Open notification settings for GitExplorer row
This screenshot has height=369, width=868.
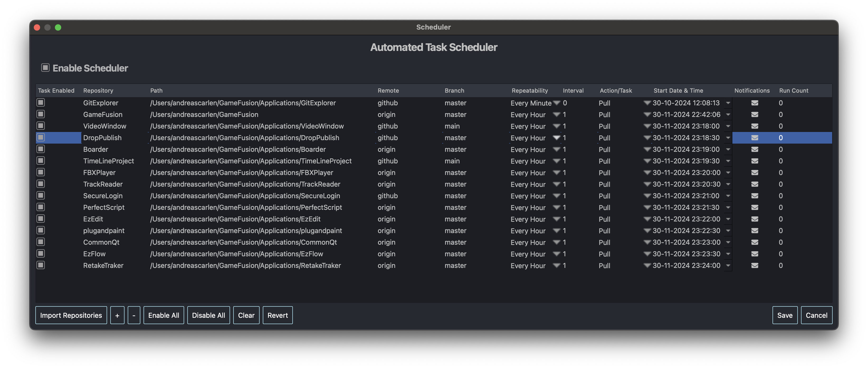tap(755, 103)
